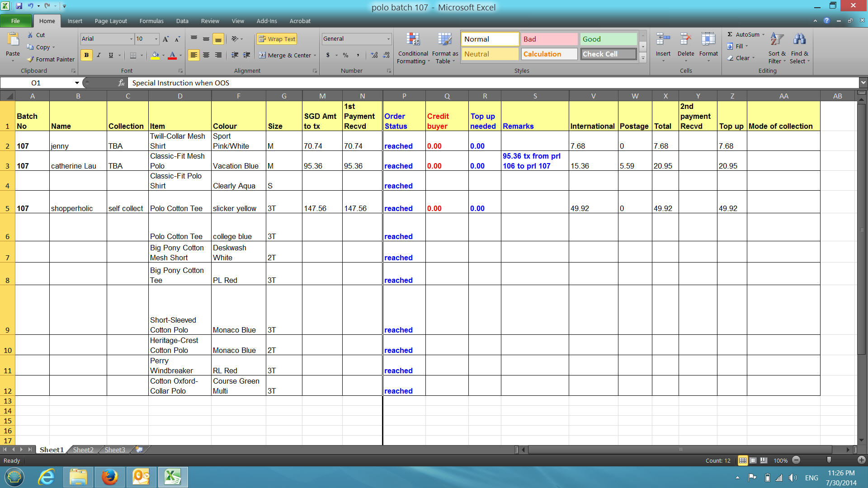
Task: Toggle Underline formatting
Action: 111,55
